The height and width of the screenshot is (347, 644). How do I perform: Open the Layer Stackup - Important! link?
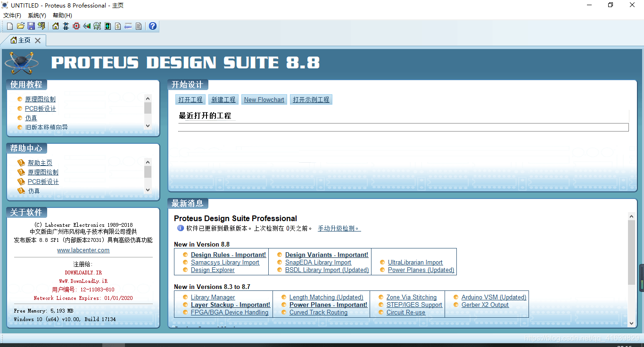coord(231,305)
